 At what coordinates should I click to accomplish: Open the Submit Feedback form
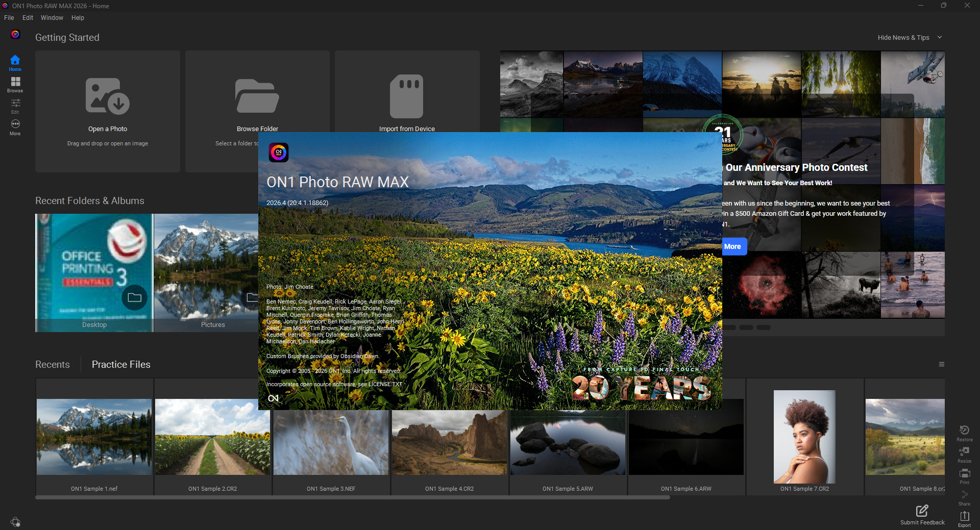pos(922,515)
